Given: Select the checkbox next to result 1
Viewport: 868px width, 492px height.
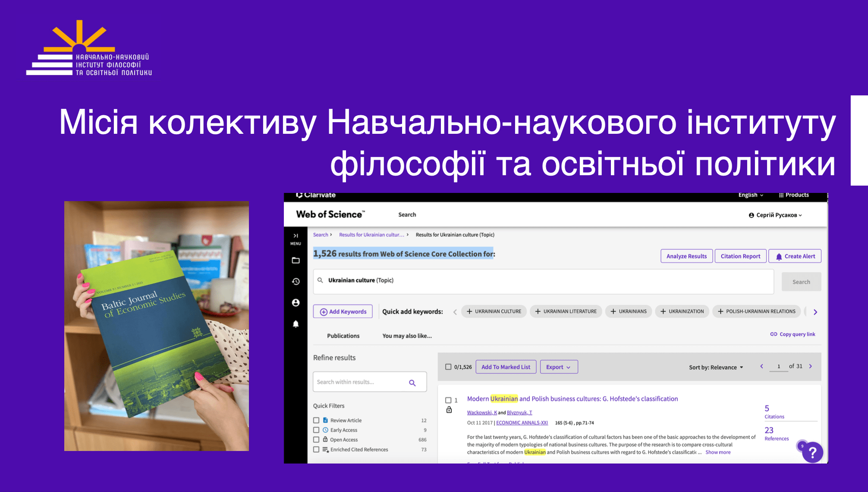Looking at the screenshot, I should click(x=448, y=400).
